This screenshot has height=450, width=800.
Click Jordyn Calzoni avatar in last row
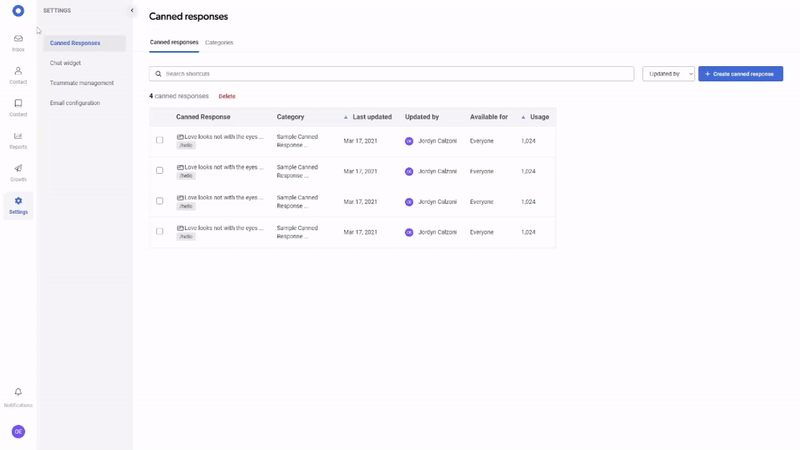point(409,233)
